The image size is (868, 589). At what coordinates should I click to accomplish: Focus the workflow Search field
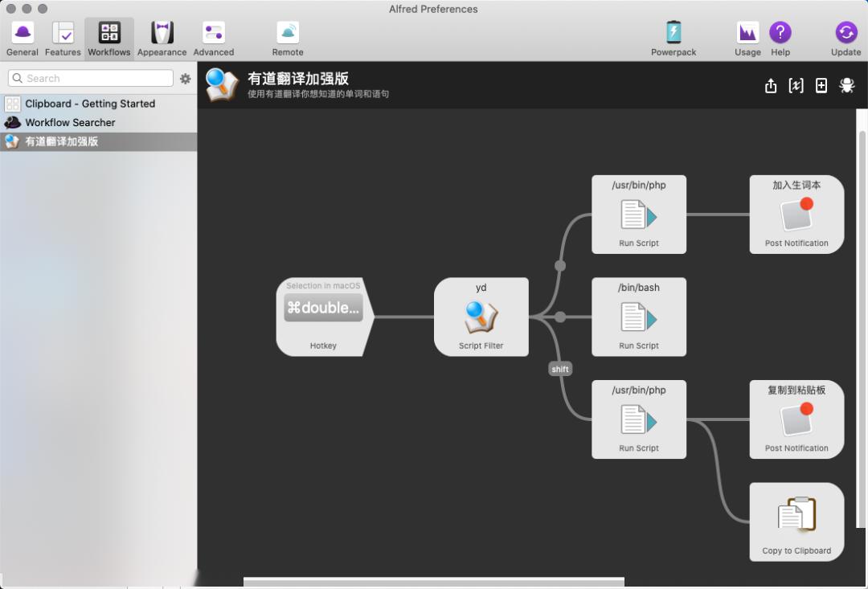click(x=91, y=78)
